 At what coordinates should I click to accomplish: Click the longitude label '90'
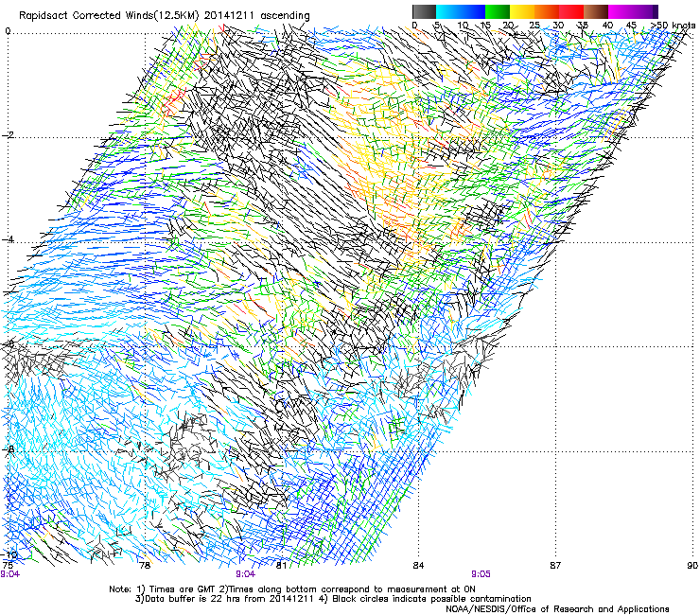tap(692, 566)
